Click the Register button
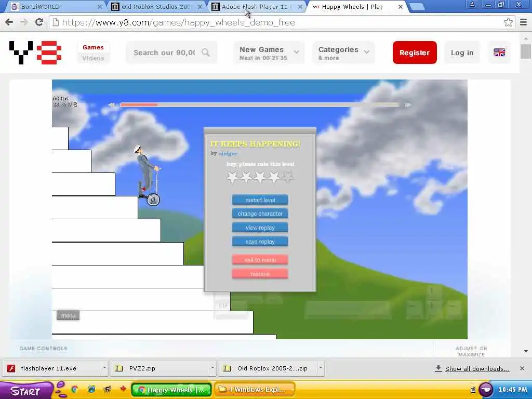The height and width of the screenshot is (399, 532). tap(415, 52)
